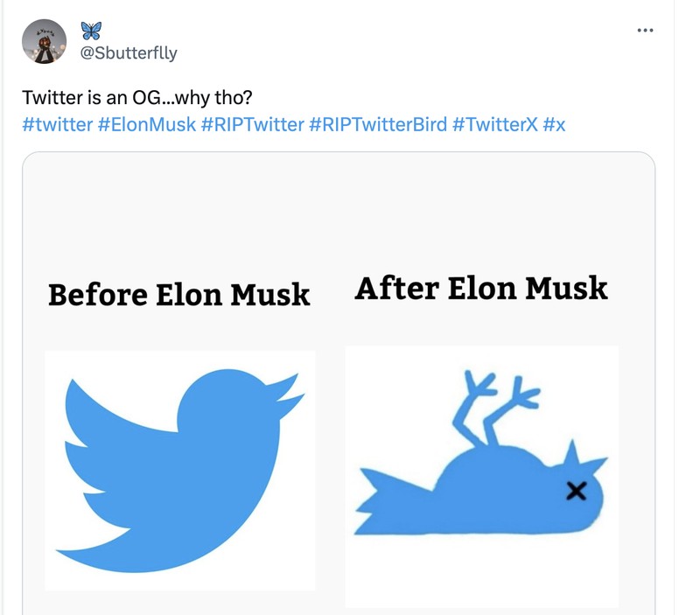
Task: Click the profile avatar of @Sbutterflly
Action: pyautogui.click(x=45, y=39)
